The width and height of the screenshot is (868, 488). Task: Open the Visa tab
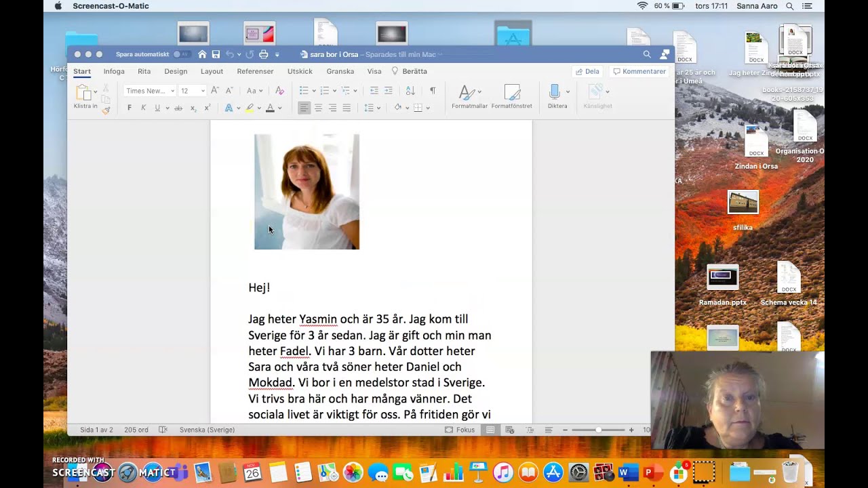click(x=374, y=71)
